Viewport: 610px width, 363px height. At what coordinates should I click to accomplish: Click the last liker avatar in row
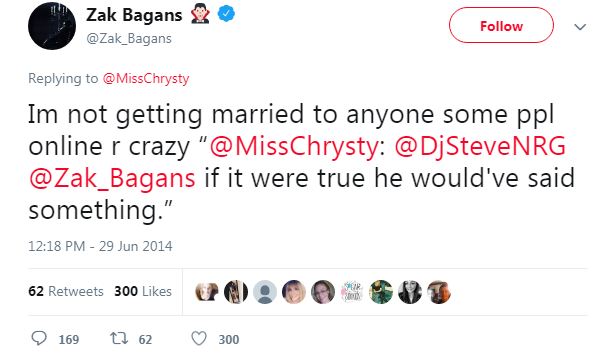[x=439, y=292]
